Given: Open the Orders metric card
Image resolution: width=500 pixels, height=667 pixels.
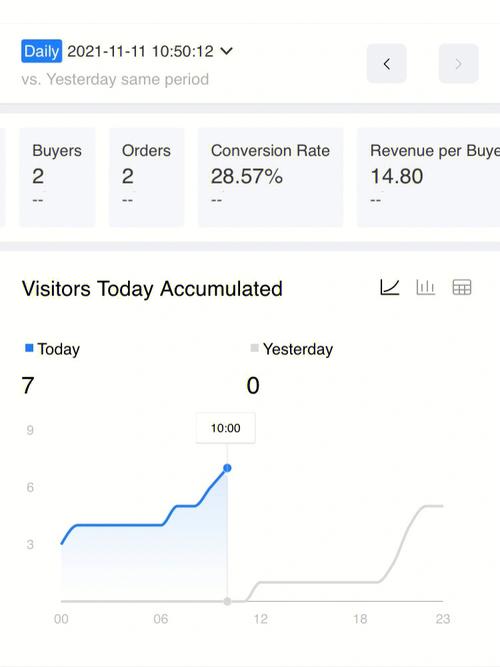Looking at the screenshot, I should (x=146, y=177).
